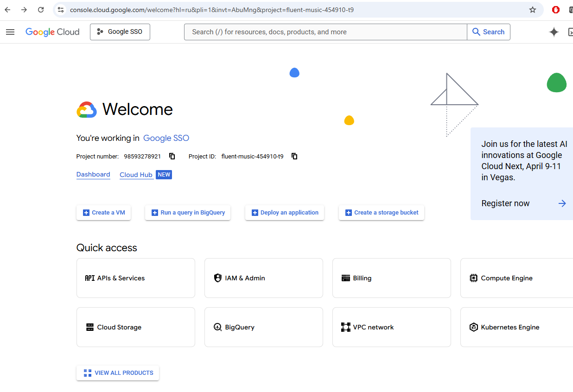
Task: Open the VPC network card
Action: coord(392,327)
